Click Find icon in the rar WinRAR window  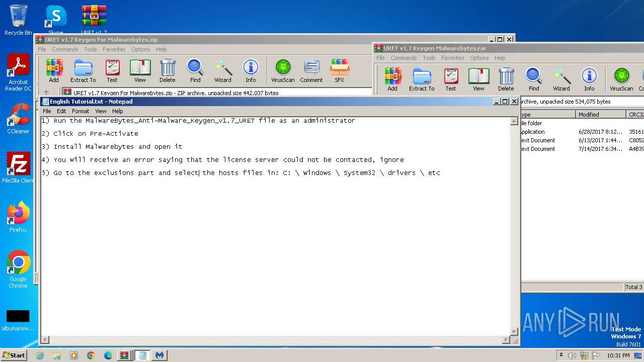click(534, 79)
